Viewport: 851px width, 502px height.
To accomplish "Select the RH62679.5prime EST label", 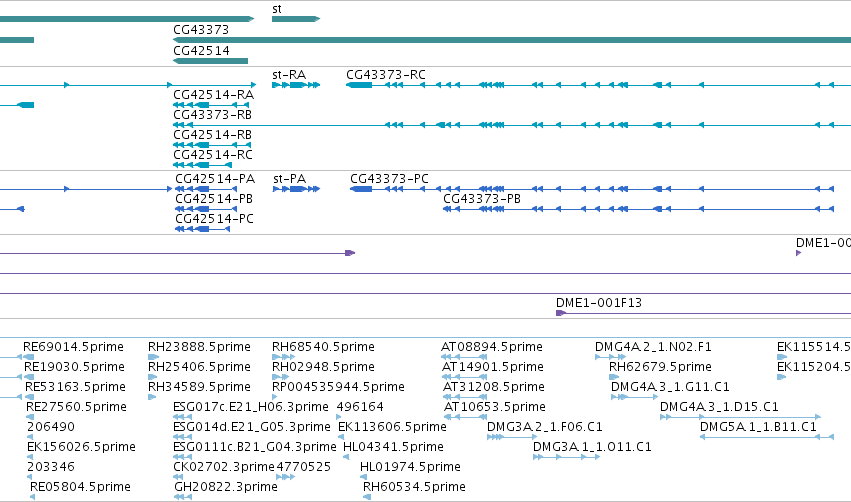I will [661, 367].
